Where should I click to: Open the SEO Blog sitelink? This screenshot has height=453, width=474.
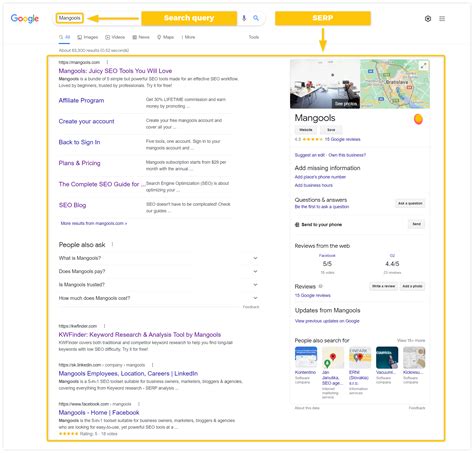[72, 205]
